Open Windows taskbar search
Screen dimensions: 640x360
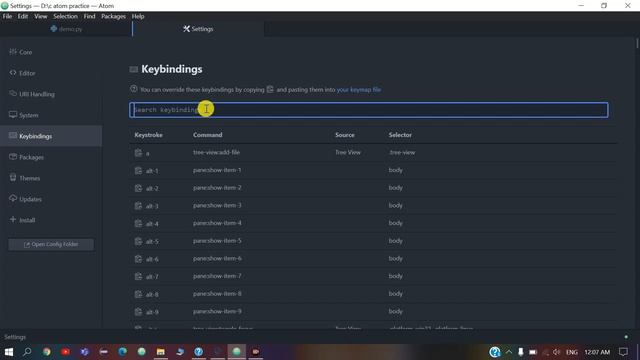(x=27, y=352)
